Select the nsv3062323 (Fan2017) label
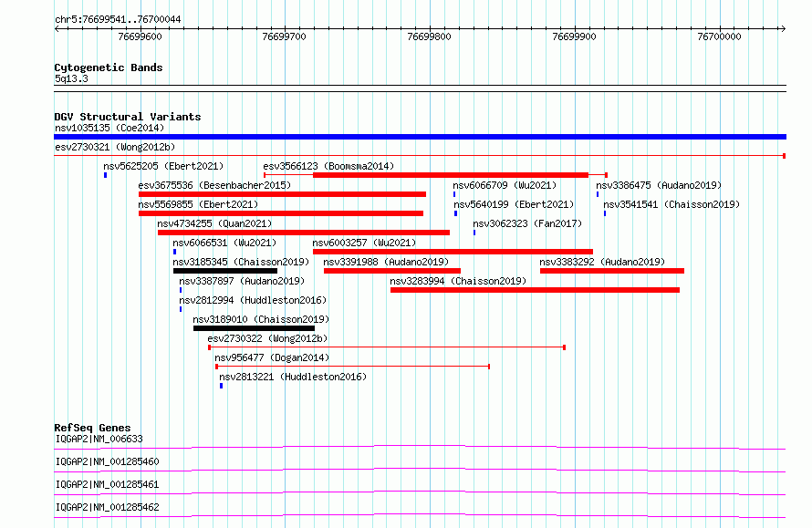This screenshot has height=528, width=812. point(527,223)
